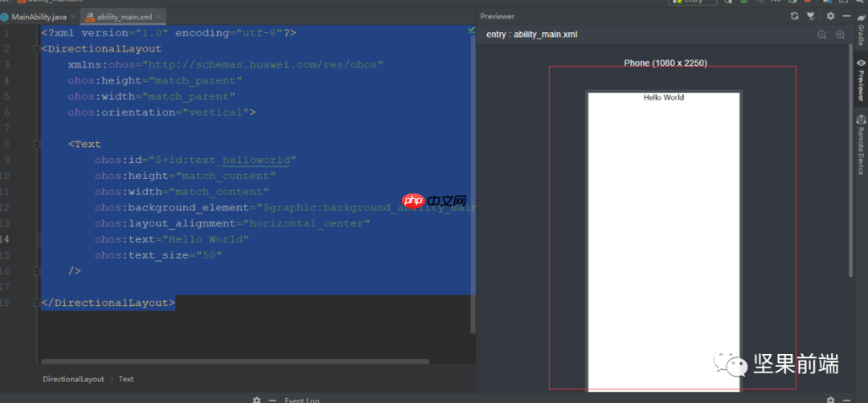Click the fold marker at Text closing />
The width and height of the screenshot is (868, 403).
pos(37,271)
